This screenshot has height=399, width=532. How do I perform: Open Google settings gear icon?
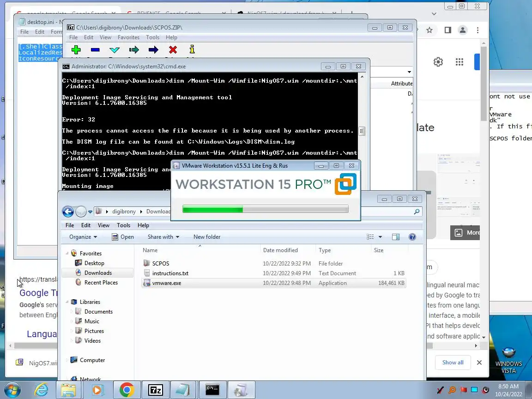(x=438, y=62)
